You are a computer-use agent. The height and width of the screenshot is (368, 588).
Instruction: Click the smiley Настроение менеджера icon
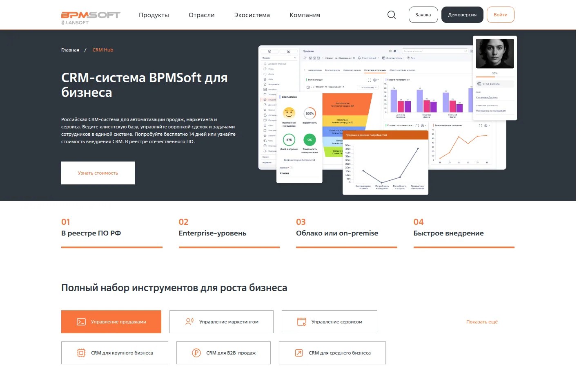click(289, 113)
